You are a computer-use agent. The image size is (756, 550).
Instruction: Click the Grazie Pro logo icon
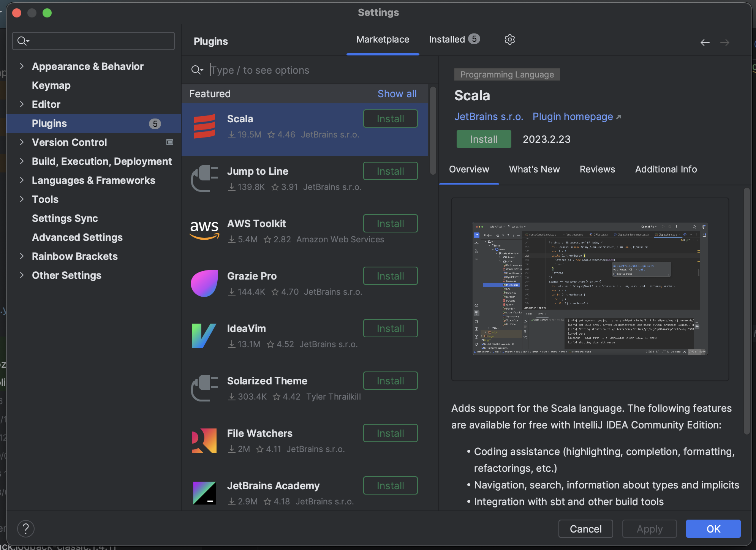click(x=204, y=283)
